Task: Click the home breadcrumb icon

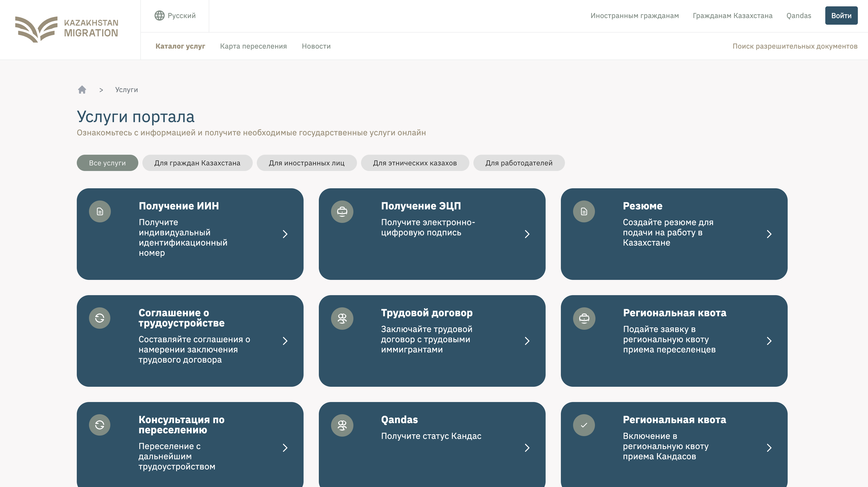Action: [x=82, y=90]
